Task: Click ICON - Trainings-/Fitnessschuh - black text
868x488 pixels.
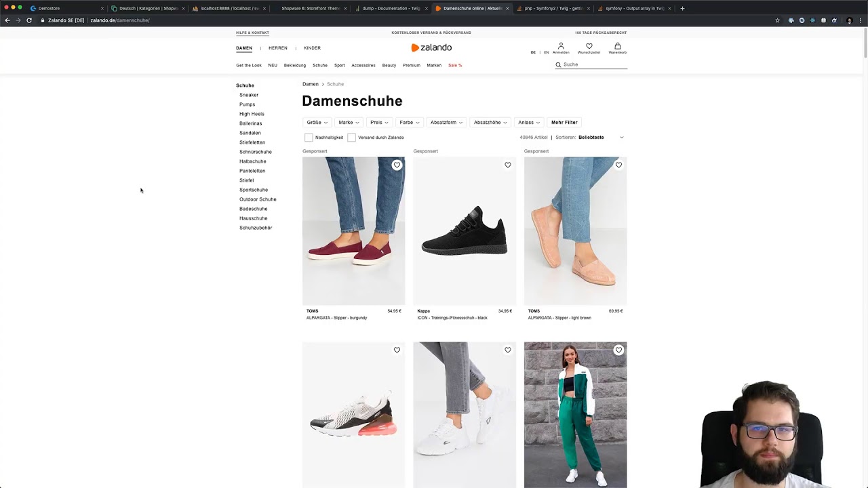Action: click(x=452, y=318)
